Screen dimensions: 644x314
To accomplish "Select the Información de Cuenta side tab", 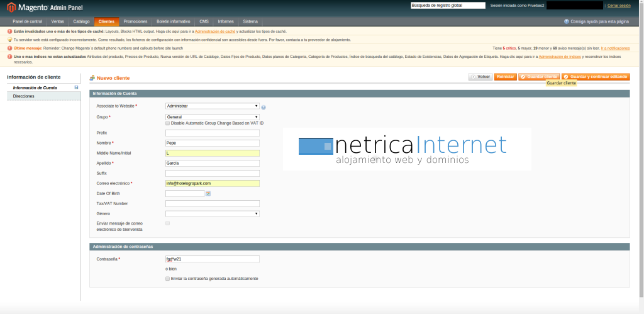I will [x=44, y=87].
